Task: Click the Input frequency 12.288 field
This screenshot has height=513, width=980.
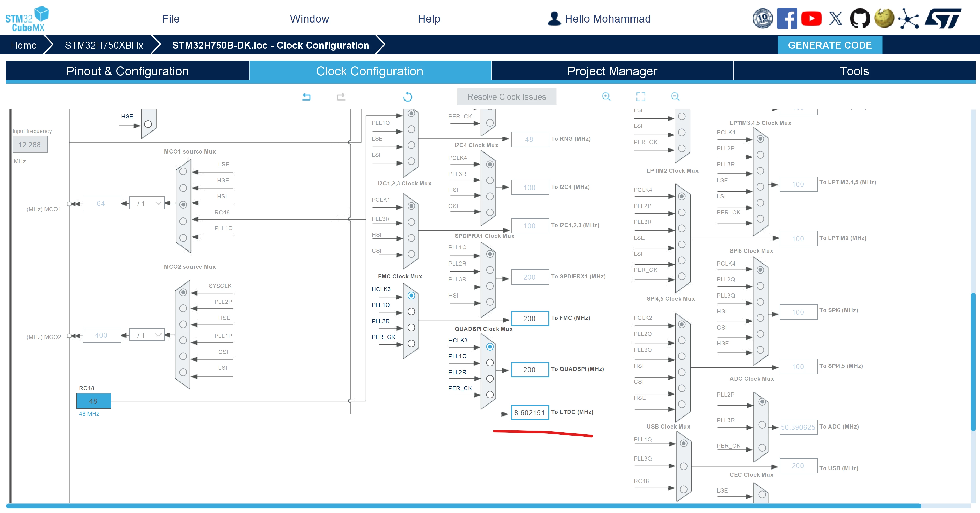Action: [x=30, y=145]
